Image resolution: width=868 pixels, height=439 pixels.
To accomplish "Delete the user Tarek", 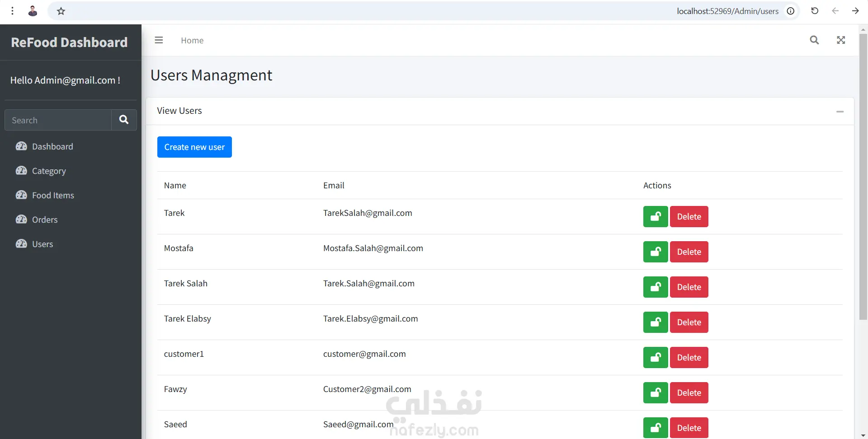I will (x=689, y=216).
